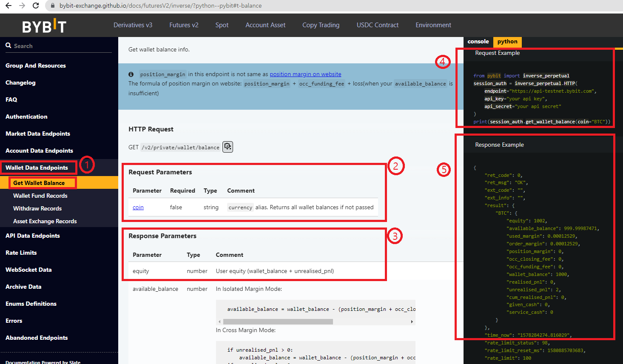Screen dimensions: 623x364
Task: Click the info icon in the notice box
Action: [131, 74]
